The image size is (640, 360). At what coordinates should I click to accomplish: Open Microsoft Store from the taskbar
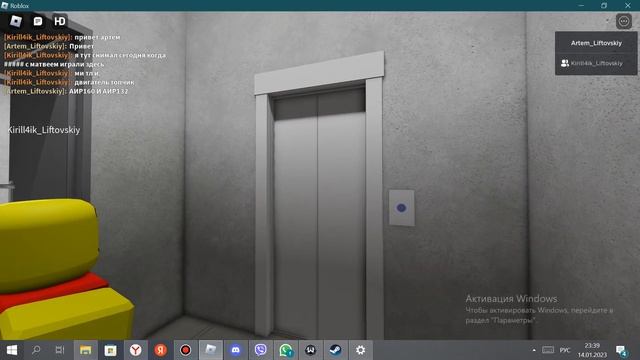(111, 350)
